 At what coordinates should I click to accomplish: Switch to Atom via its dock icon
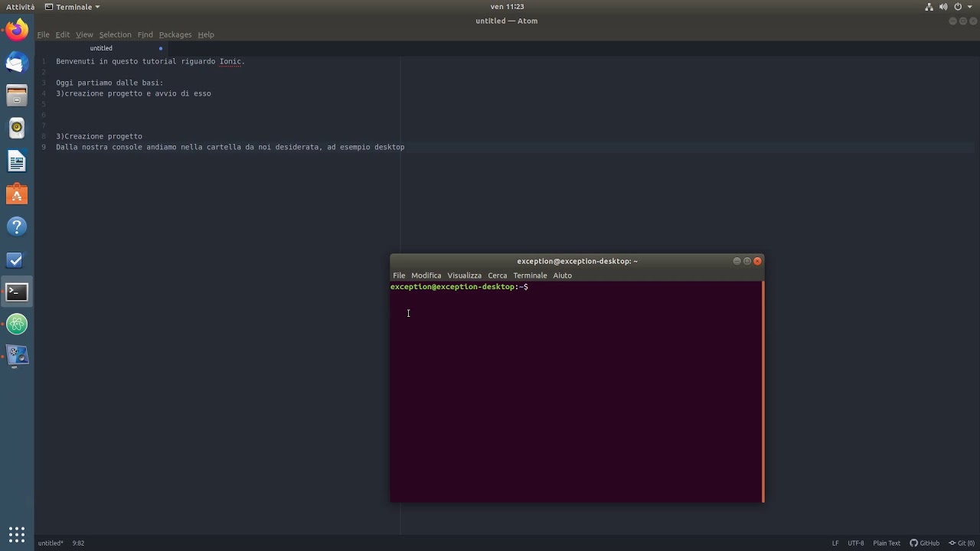(x=17, y=324)
